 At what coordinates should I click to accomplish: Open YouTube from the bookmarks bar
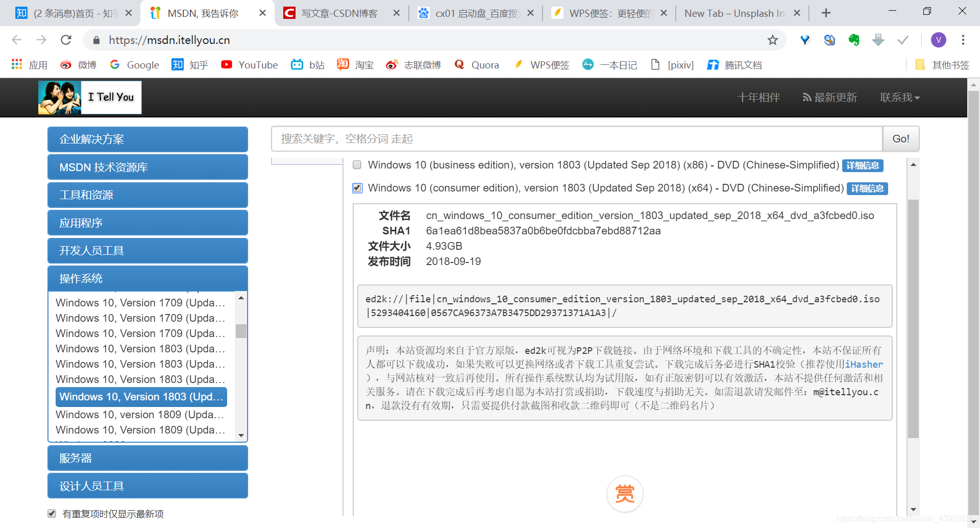point(249,65)
